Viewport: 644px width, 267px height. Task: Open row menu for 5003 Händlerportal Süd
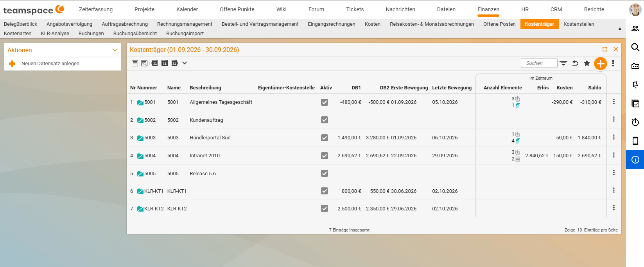click(614, 137)
